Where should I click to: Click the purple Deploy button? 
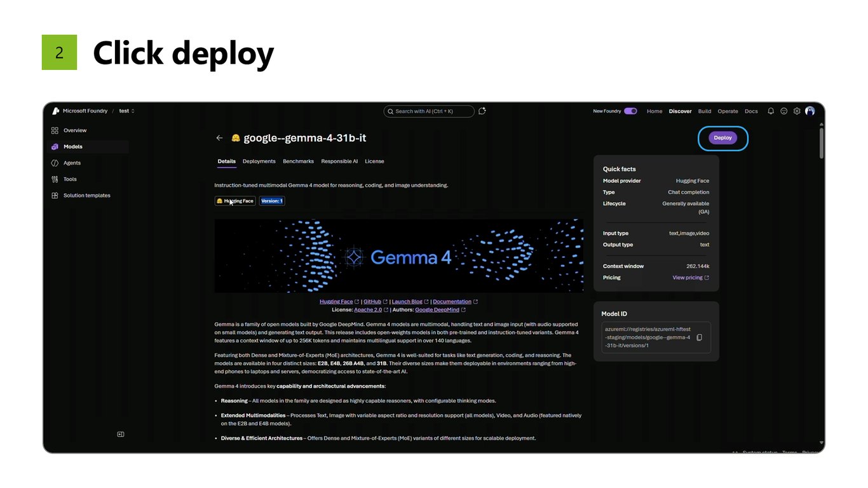coord(723,138)
